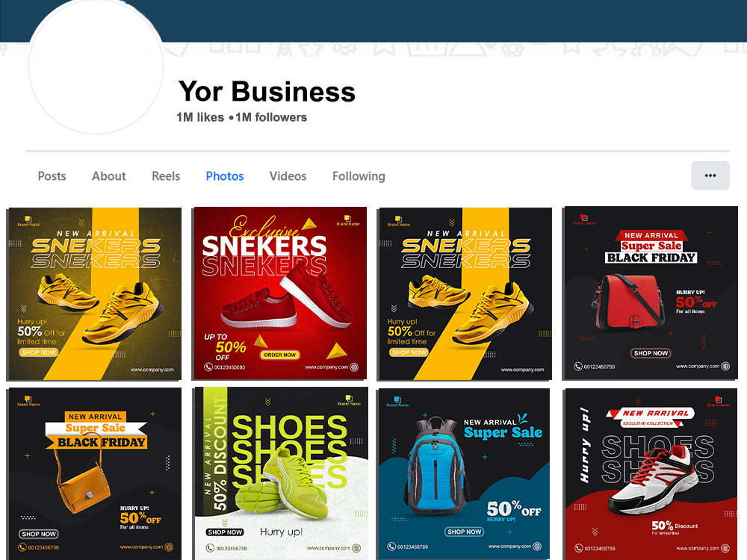The width and height of the screenshot is (747, 560).
Task: Open the orange handbag Black Friday photo
Action: [94, 474]
